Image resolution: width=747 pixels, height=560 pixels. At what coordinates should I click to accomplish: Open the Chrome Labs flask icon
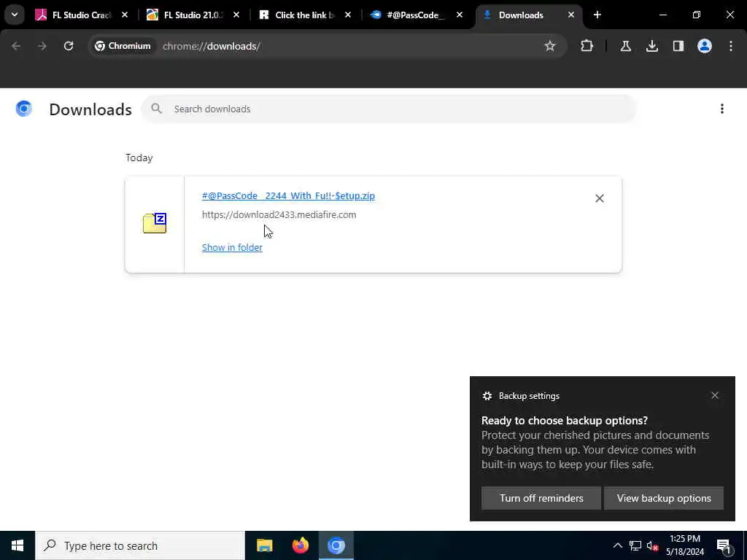tap(625, 46)
